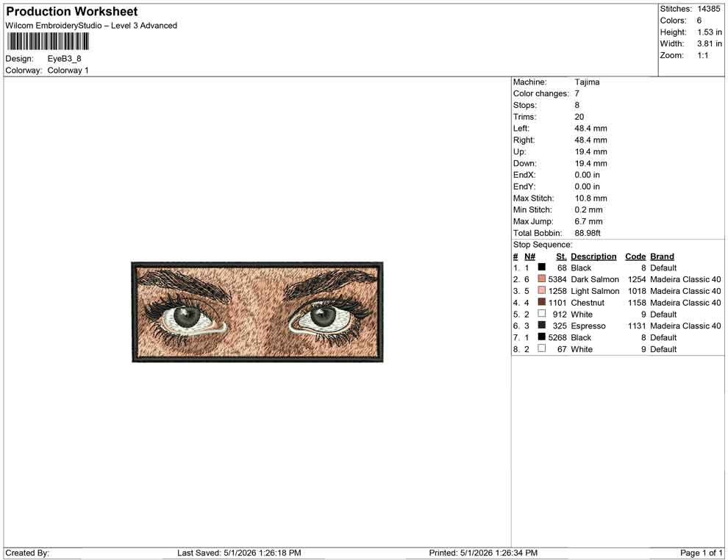Click the 'St.' column header
The image size is (728, 560).
[561, 256]
